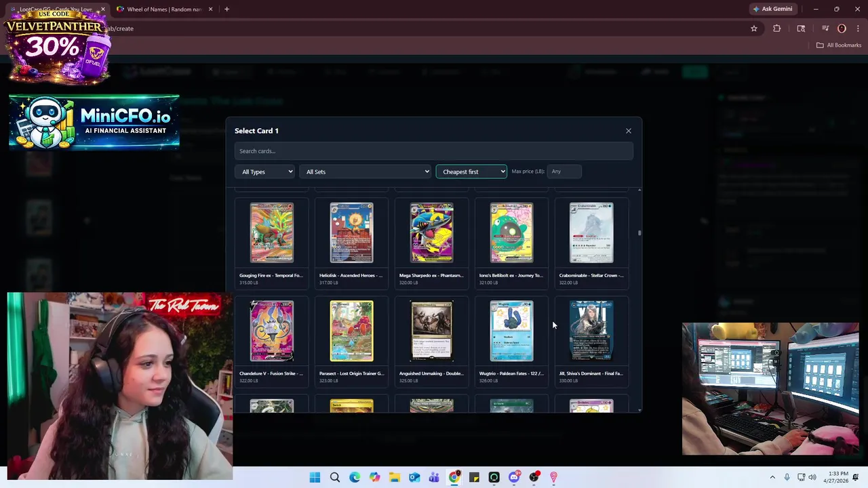The image size is (868, 488).
Task: Click the card list scrollbar thumb
Action: coord(639,233)
